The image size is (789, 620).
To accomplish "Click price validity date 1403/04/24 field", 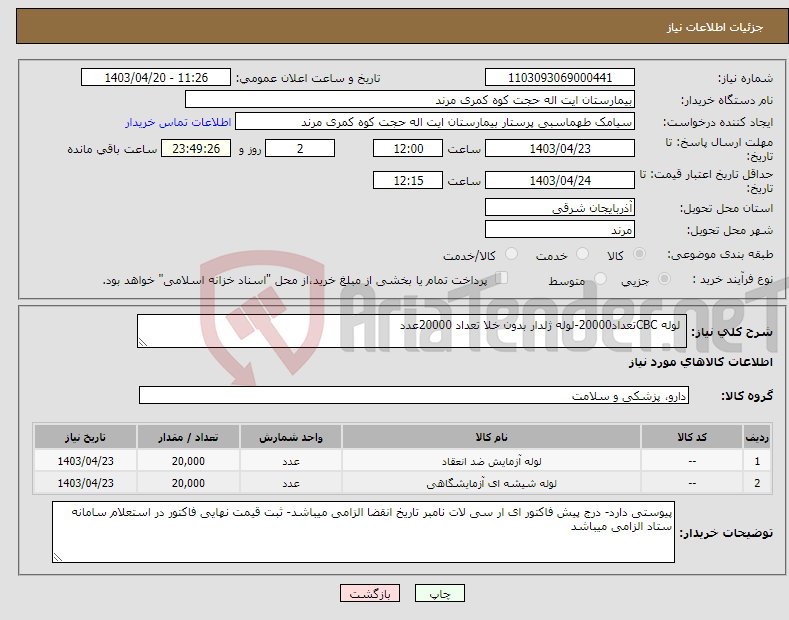I will pos(560,180).
